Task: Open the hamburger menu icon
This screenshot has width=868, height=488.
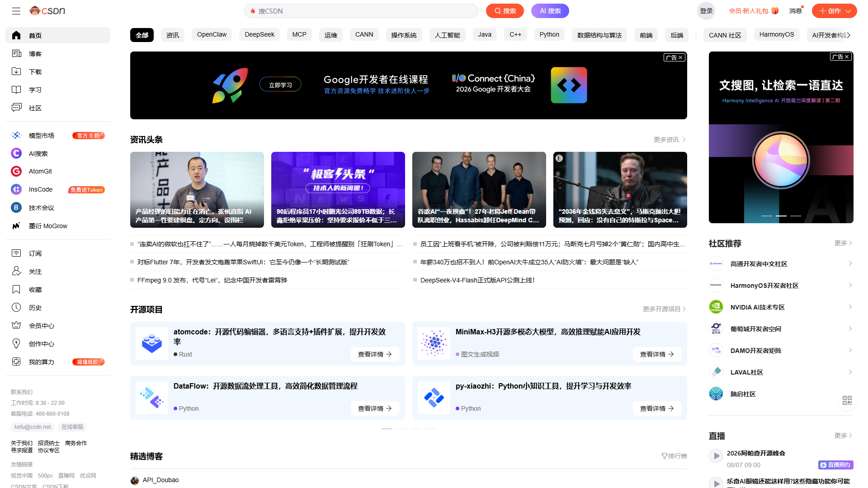Action: [x=16, y=11]
